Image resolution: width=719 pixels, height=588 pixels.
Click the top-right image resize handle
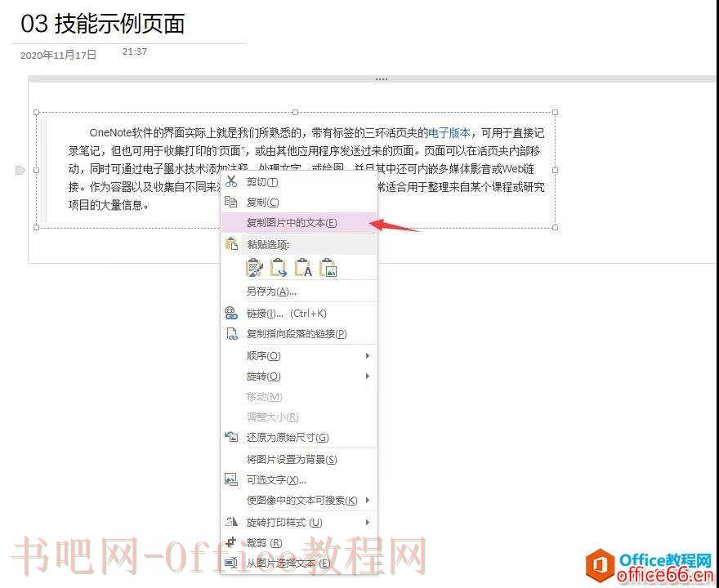click(x=556, y=112)
